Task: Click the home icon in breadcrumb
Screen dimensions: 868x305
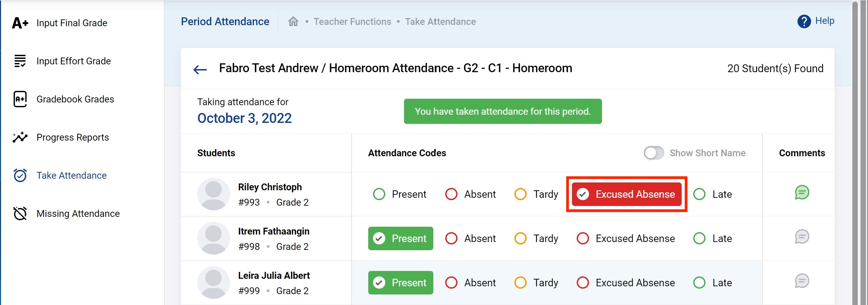Action: (x=293, y=22)
